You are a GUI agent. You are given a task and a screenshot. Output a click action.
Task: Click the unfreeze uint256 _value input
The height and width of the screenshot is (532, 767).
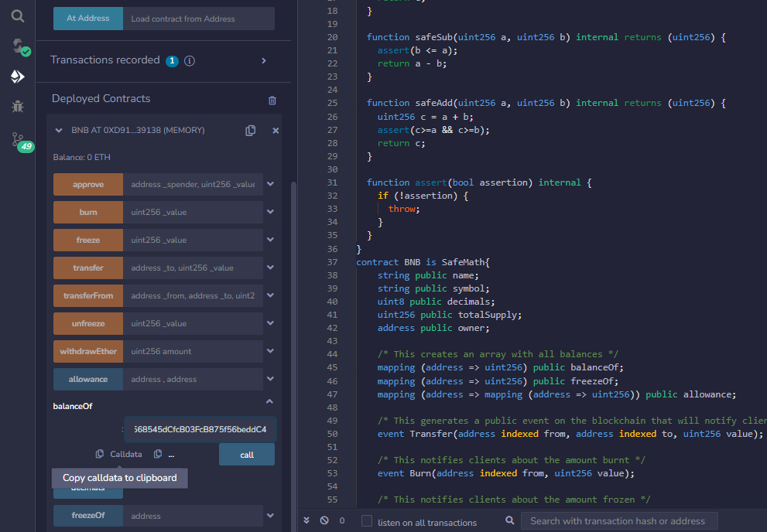[x=193, y=324]
